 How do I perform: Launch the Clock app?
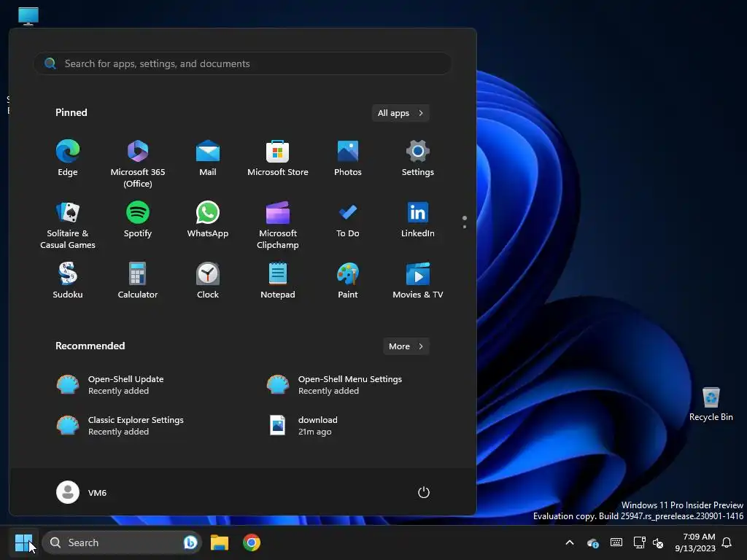point(208,281)
